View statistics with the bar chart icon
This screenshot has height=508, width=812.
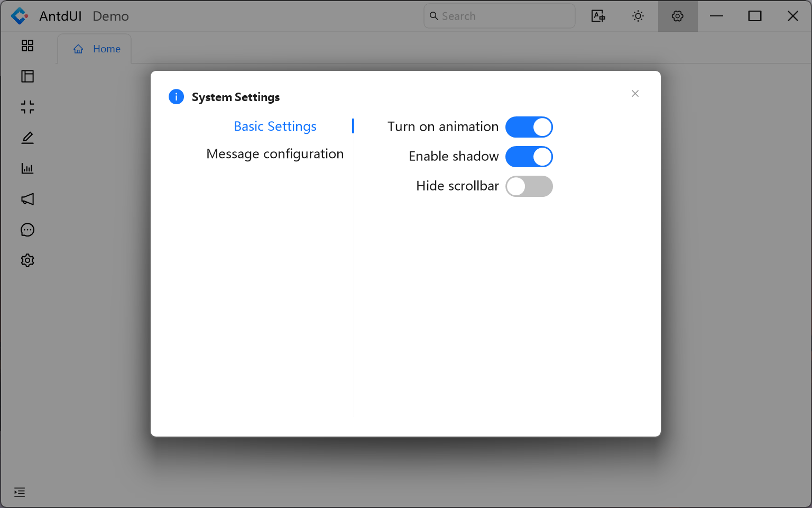pyautogui.click(x=27, y=168)
